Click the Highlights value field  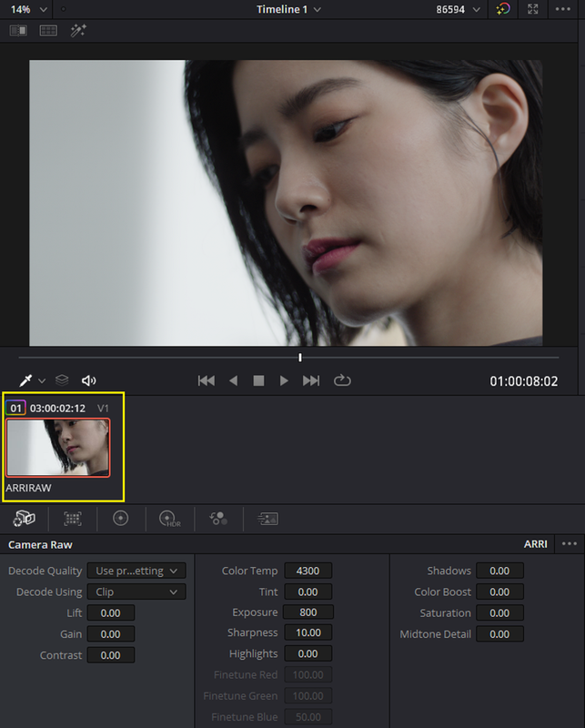click(x=308, y=653)
